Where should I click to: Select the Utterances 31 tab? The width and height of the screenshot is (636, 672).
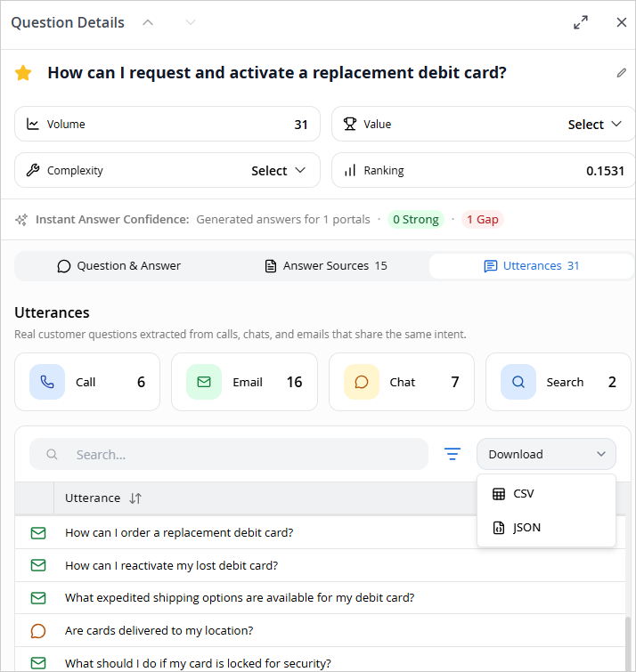[532, 266]
